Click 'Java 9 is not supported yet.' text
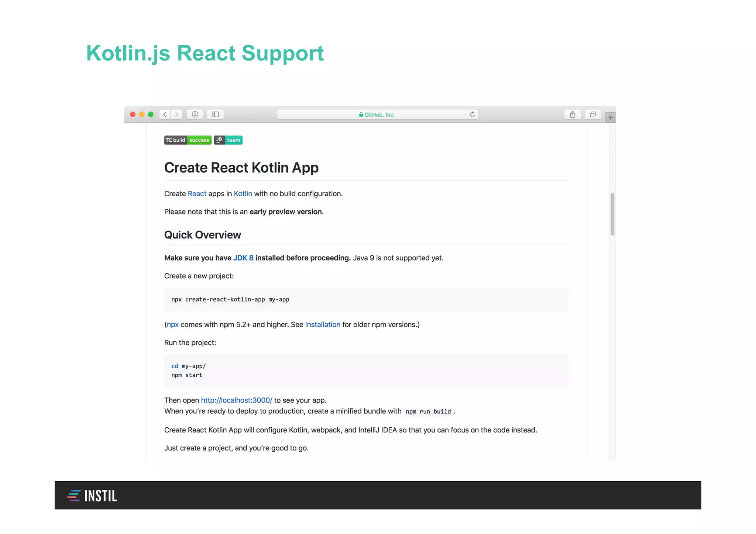Screen dimensions: 756x534 click(x=398, y=258)
